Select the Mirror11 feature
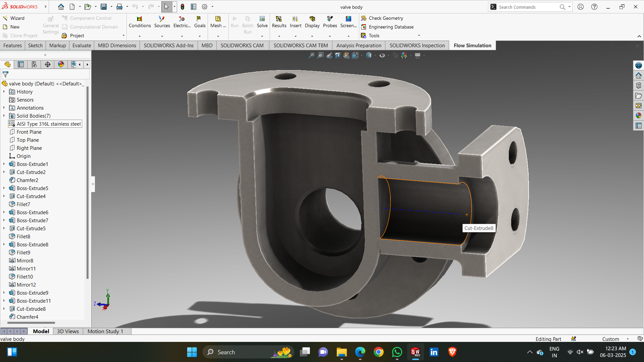This screenshot has width=644, height=362. 22,269
